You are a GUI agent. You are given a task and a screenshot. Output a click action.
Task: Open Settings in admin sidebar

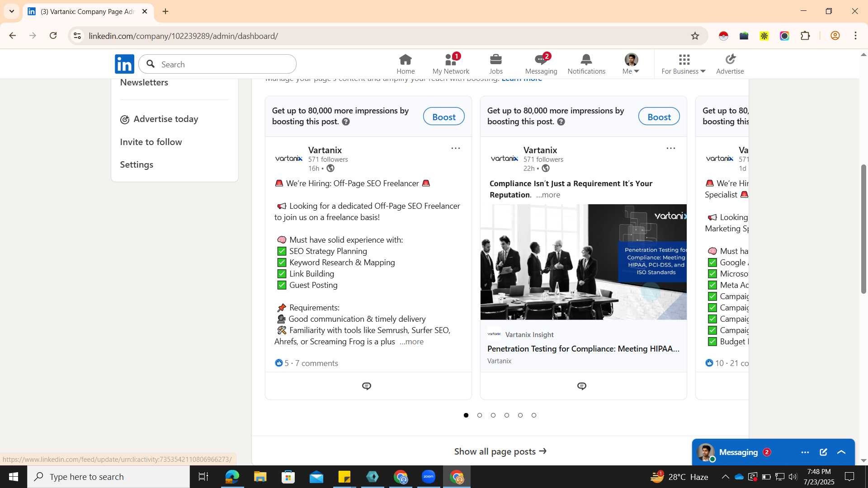pos(137,165)
